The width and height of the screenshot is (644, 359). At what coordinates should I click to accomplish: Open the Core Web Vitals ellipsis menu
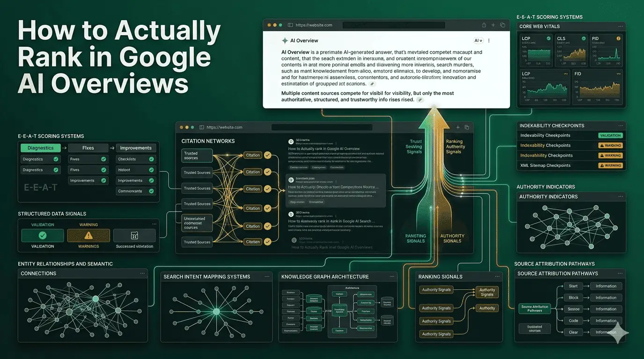(621, 27)
